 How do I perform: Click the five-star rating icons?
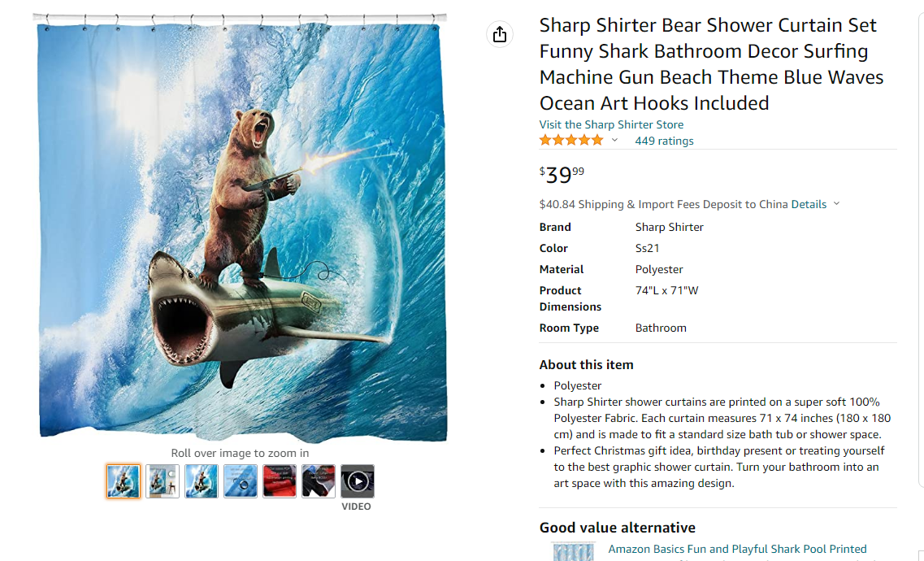pos(571,141)
